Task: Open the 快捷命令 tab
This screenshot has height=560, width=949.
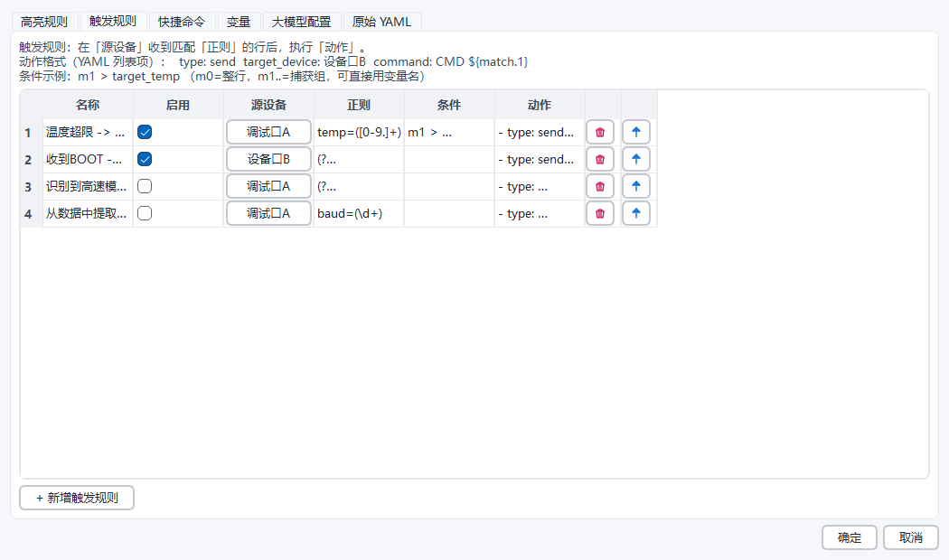Action: click(182, 22)
